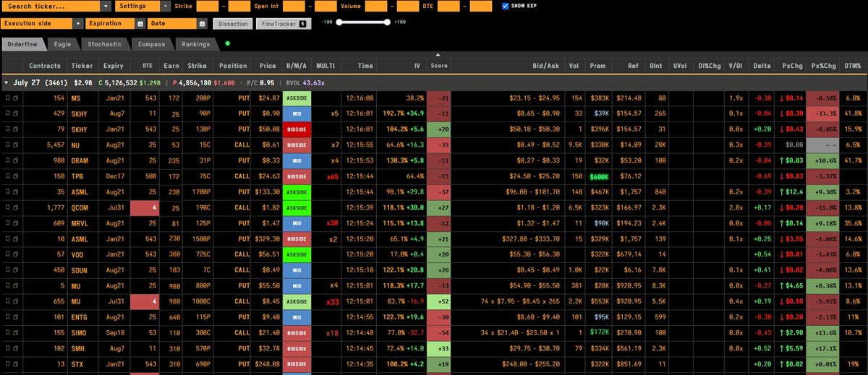The height and width of the screenshot is (375, 868).
Task: Click the x65 multi cell
Action: 333,176
